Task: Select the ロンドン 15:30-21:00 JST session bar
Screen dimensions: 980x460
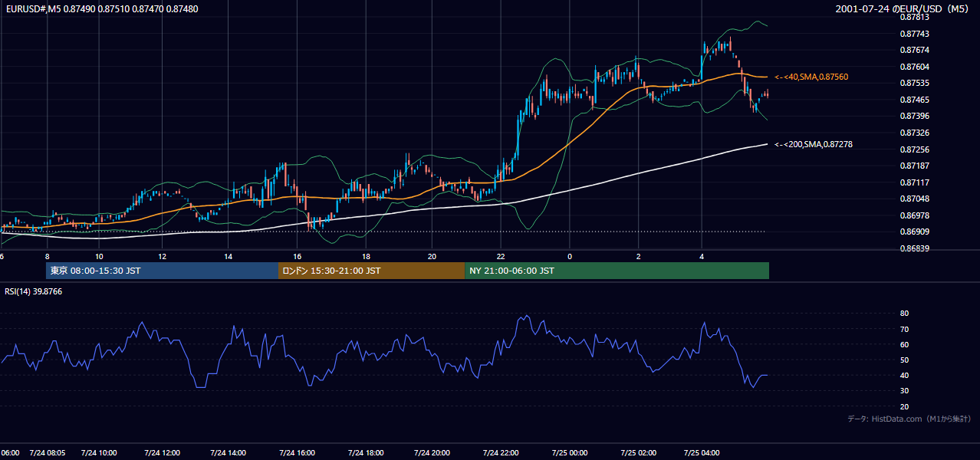Action: point(371,271)
